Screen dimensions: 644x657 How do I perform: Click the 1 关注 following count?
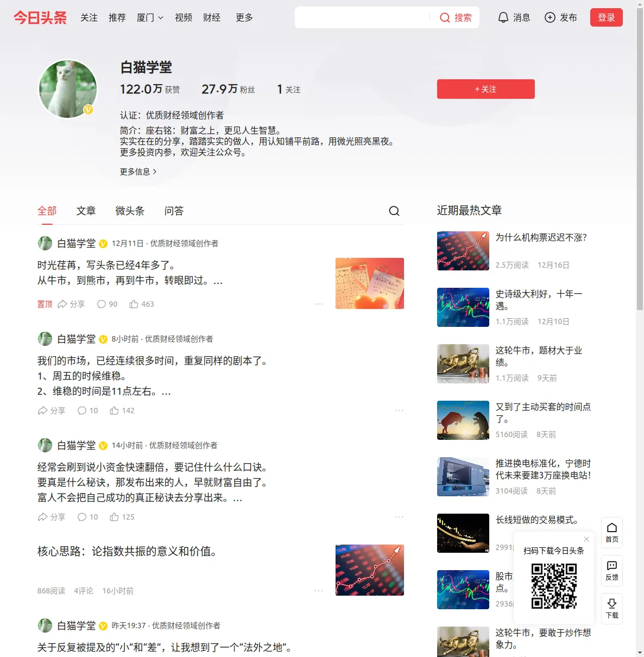click(289, 89)
